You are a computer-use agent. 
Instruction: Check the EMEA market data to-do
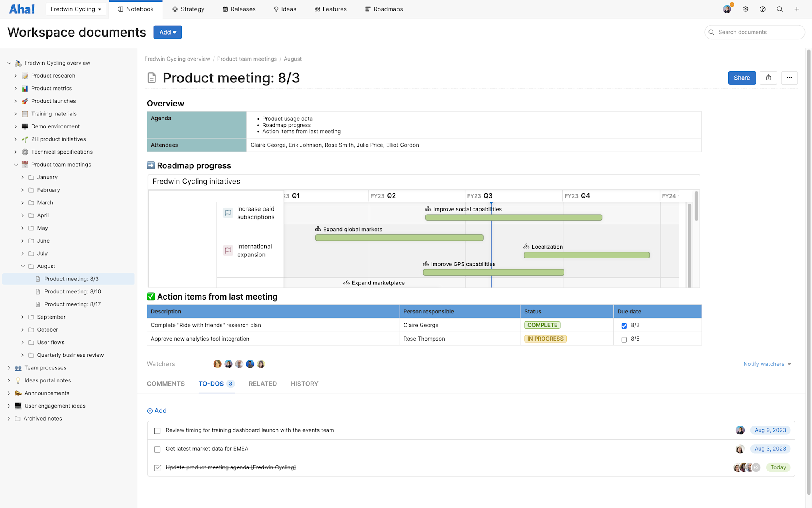157,449
